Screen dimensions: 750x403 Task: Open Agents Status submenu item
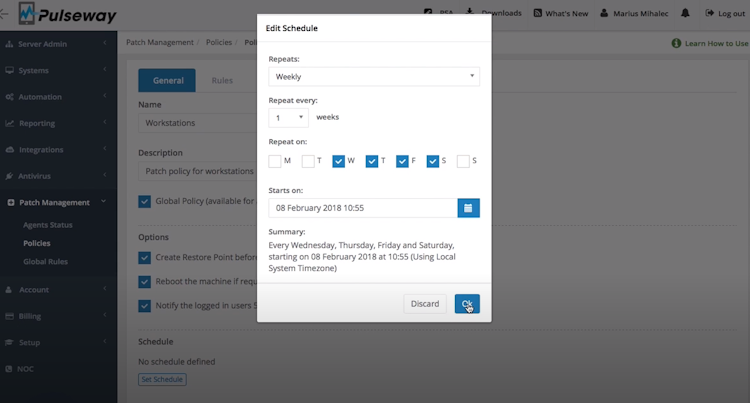(x=48, y=225)
